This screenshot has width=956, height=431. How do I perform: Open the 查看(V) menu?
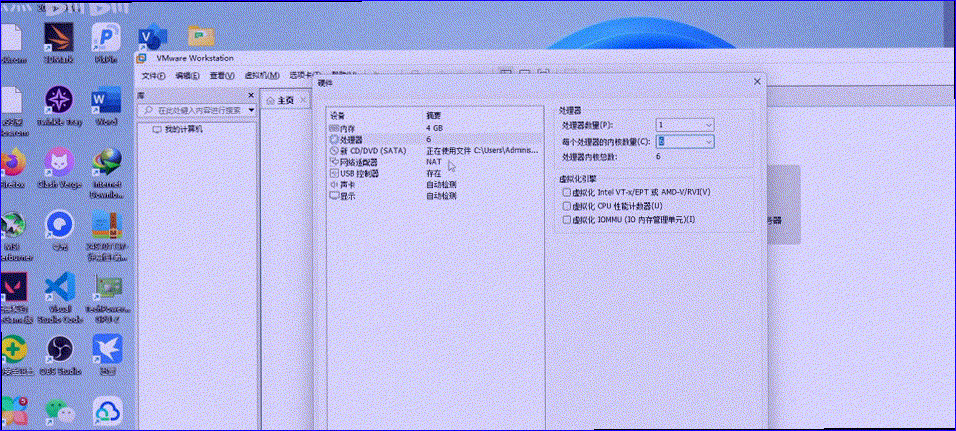[x=222, y=76]
